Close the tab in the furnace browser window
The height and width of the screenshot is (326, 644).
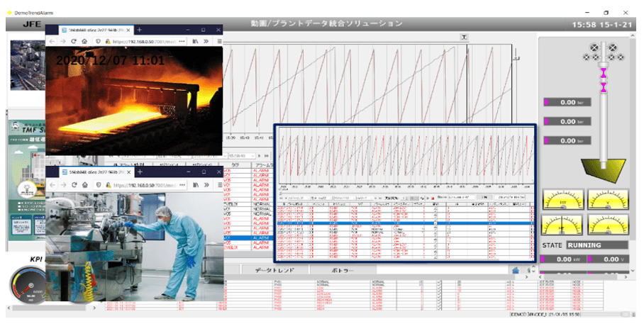(x=128, y=30)
